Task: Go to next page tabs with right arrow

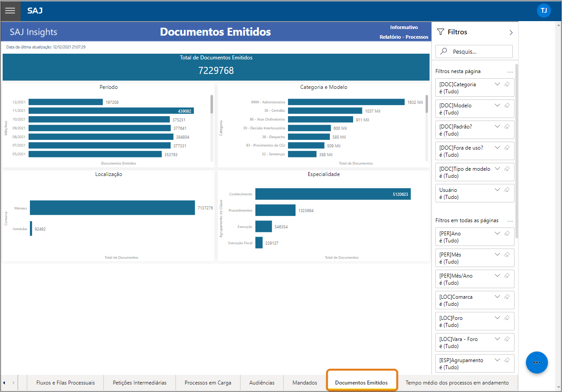Action: coord(13,383)
